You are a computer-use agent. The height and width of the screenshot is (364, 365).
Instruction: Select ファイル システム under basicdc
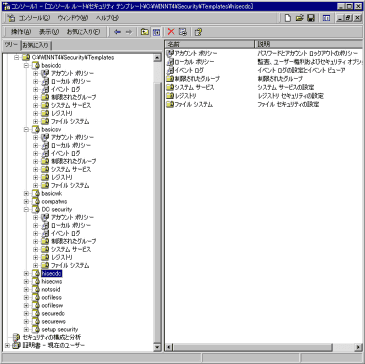pos(70,121)
